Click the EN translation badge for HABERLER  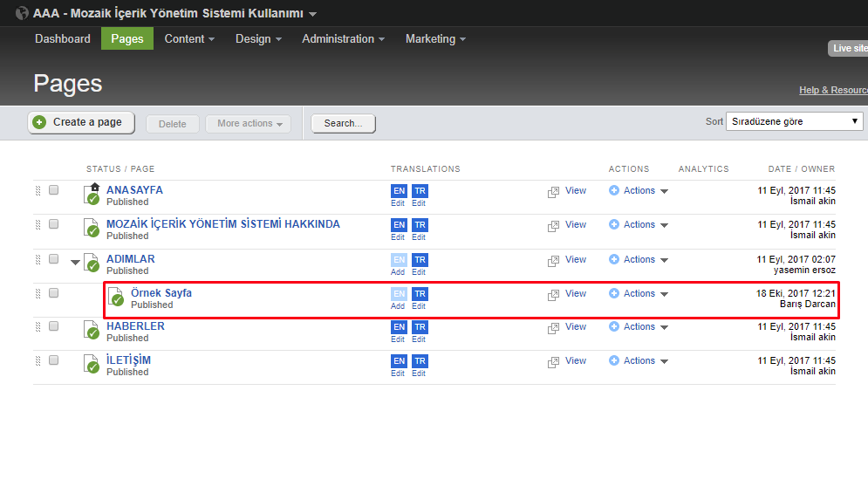point(400,327)
